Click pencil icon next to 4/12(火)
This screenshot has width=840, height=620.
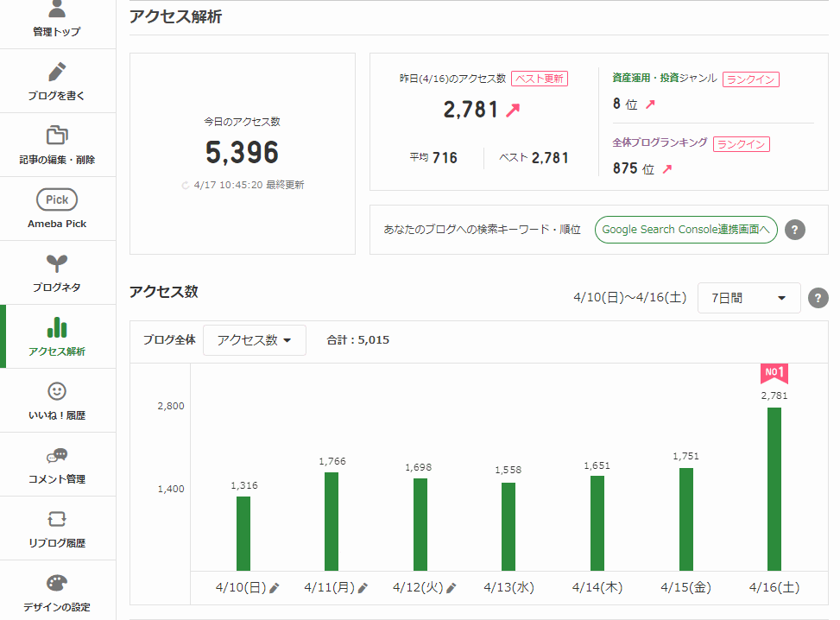[451, 588]
